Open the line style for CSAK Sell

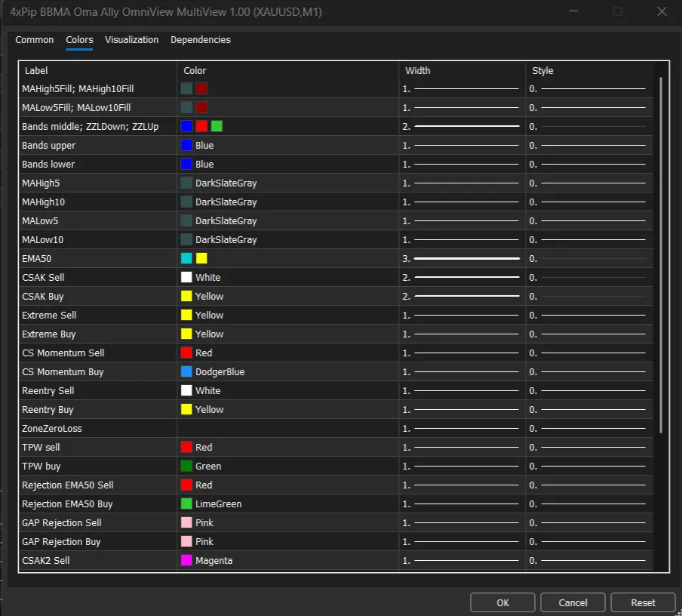[588, 278]
